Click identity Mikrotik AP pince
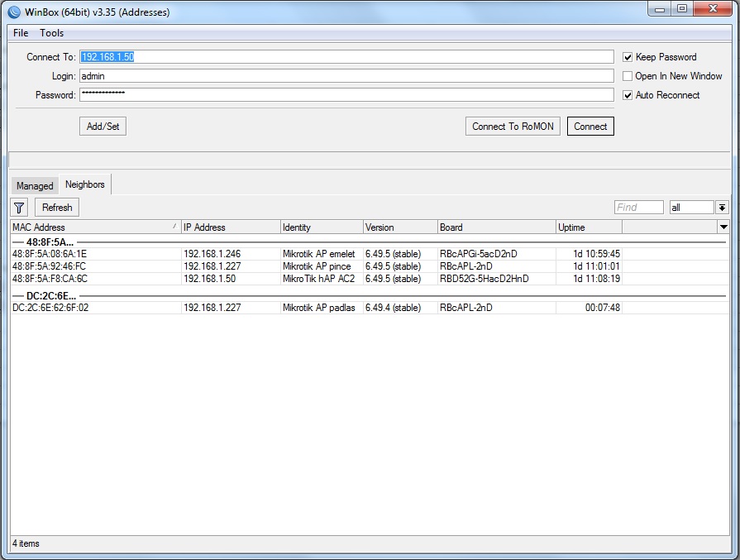This screenshot has height=560, width=740. [317, 266]
